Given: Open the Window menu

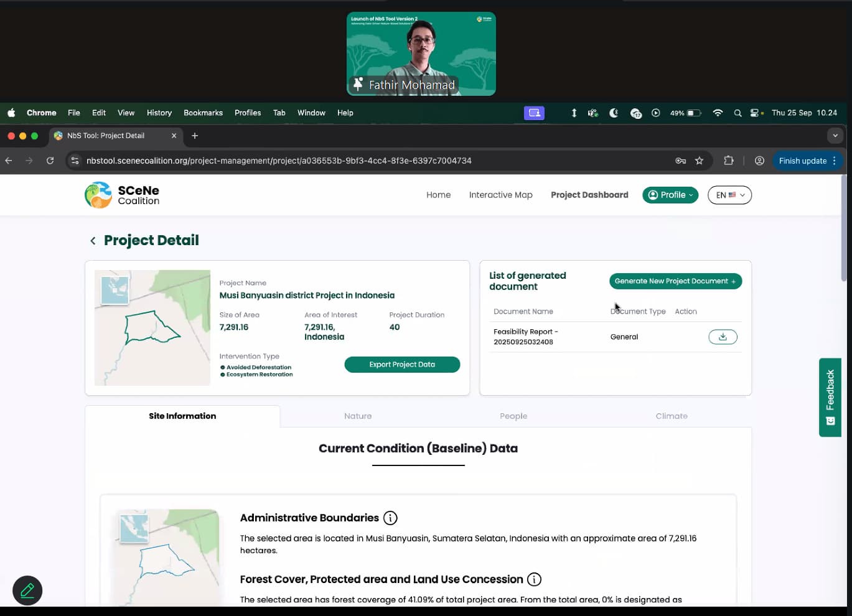Looking at the screenshot, I should [311, 113].
